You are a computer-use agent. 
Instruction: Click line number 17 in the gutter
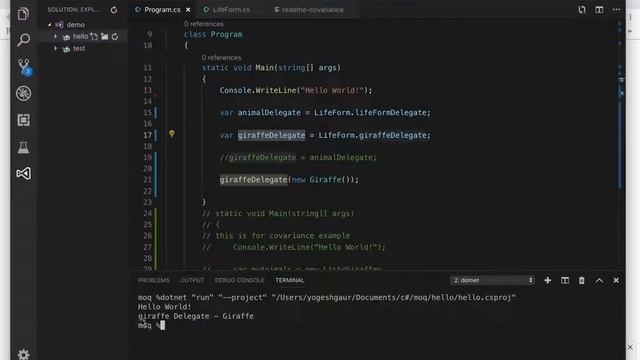(x=147, y=135)
